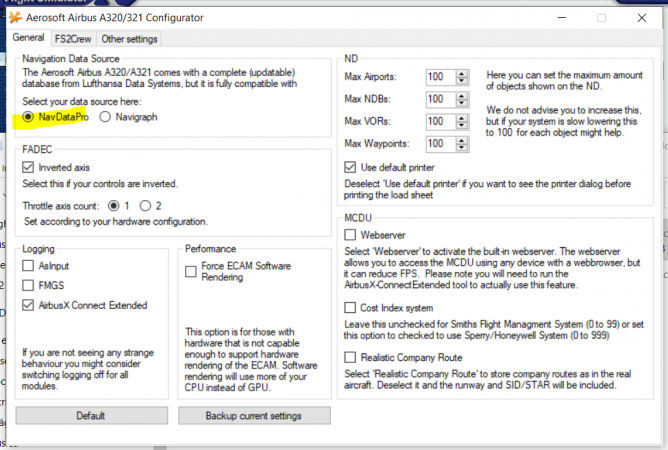Minimize the Configurator window
Image resolution: width=668 pixels, height=450 pixels.
click(562, 17)
